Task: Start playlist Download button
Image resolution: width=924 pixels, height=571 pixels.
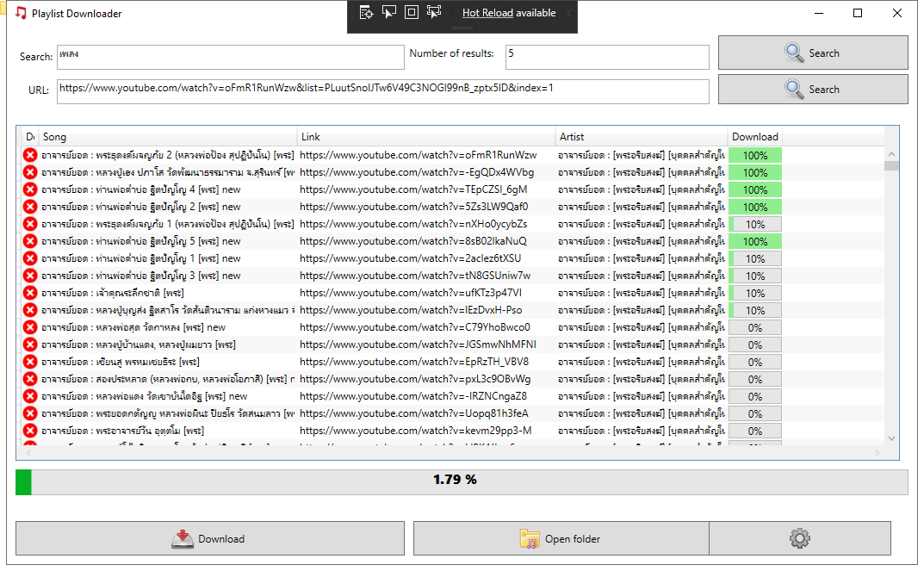Action: click(210, 538)
